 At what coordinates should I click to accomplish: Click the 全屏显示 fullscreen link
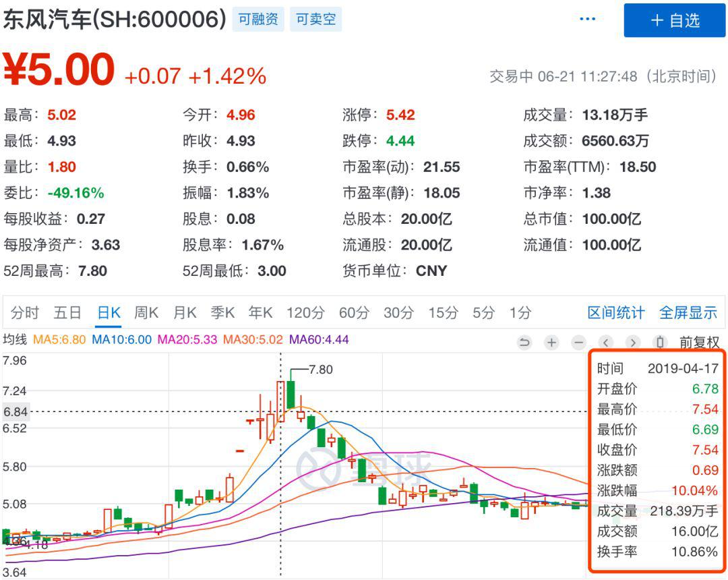click(688, 312)
